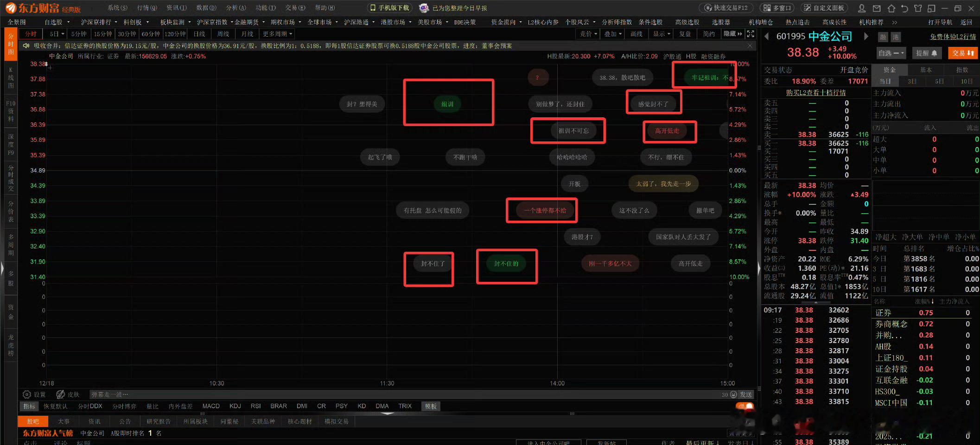Image resolution: width=980 pixels, height=445 pixels.
Task: Set a price alert with 提醒 button
Action: click(x=926, y=53)
